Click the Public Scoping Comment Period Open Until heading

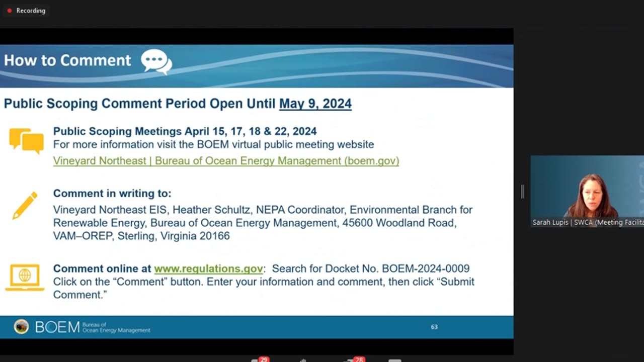coord(140,104)
